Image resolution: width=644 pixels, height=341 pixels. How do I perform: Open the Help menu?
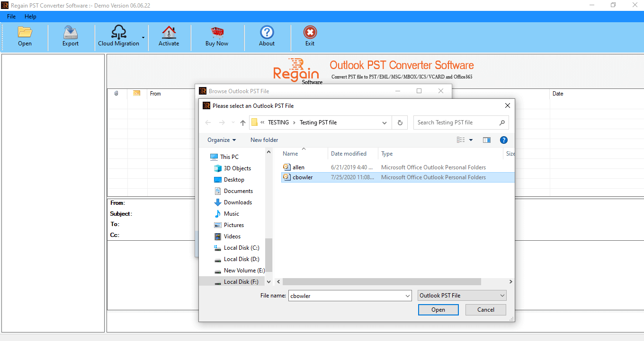tap(30, 16)
